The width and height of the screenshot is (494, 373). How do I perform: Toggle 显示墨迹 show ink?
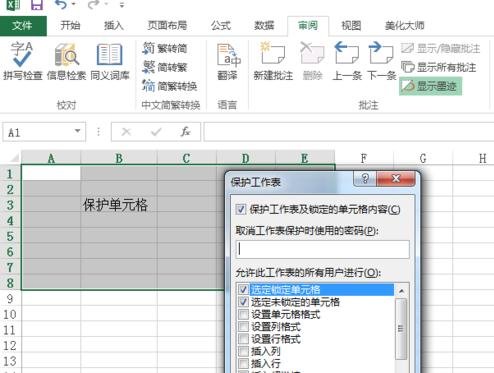pyautogui.click(x=430, y=86)
